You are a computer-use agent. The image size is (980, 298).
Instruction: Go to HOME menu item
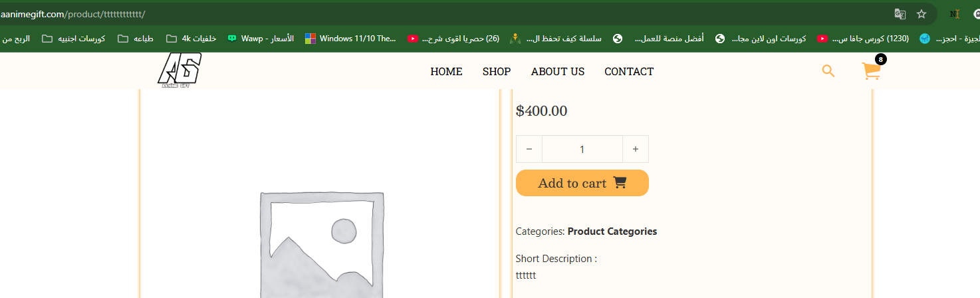click(x=446, y=71)
